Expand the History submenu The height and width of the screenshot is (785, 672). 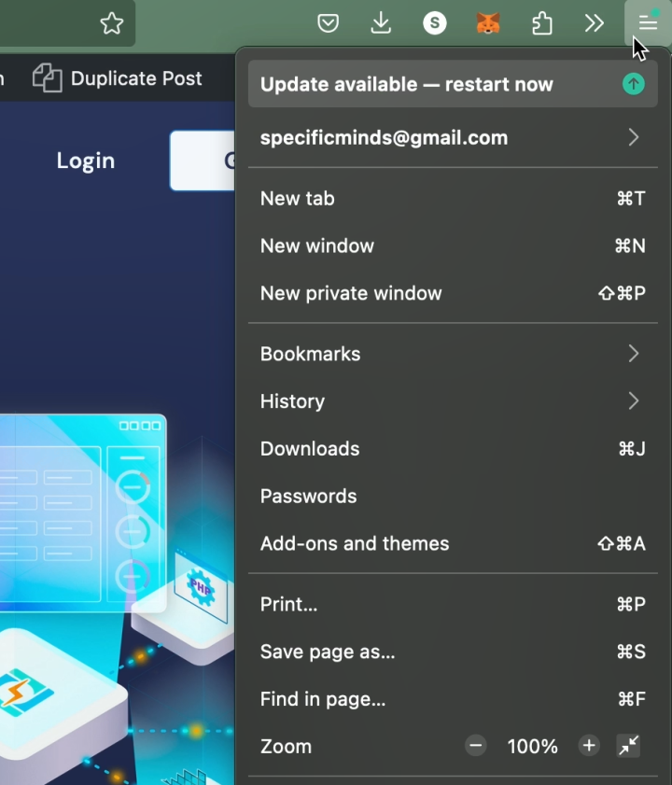coord(634,401)
